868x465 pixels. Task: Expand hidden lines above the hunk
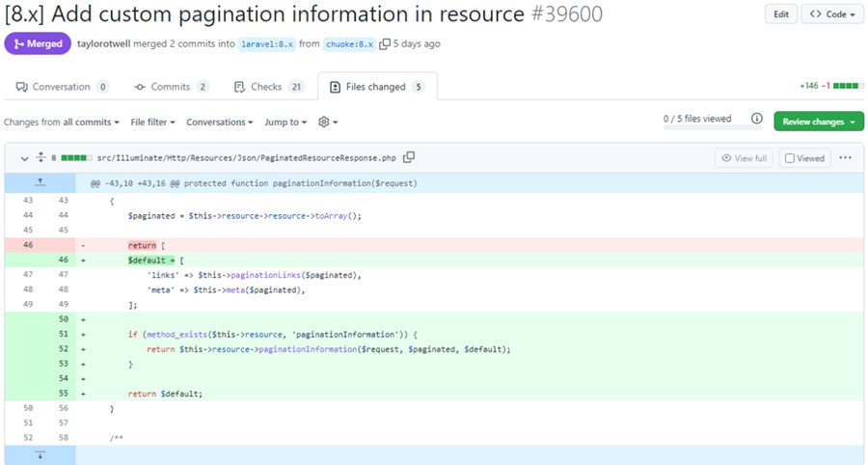pos(40,182)
